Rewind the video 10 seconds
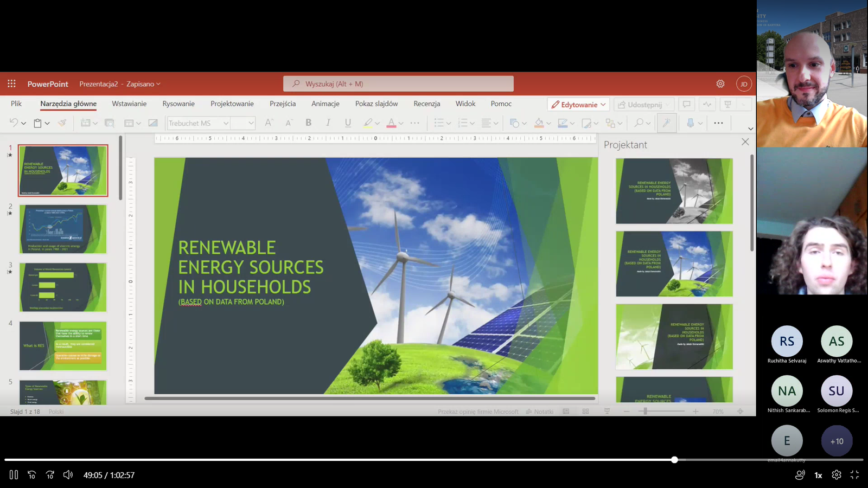Viewport: 868px width, 488px height. tap(31, 475)
